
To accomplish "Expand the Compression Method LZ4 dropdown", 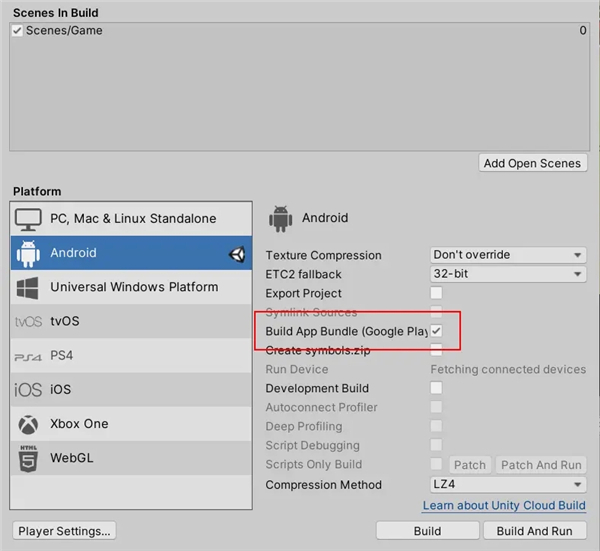I will coord(508,485).
